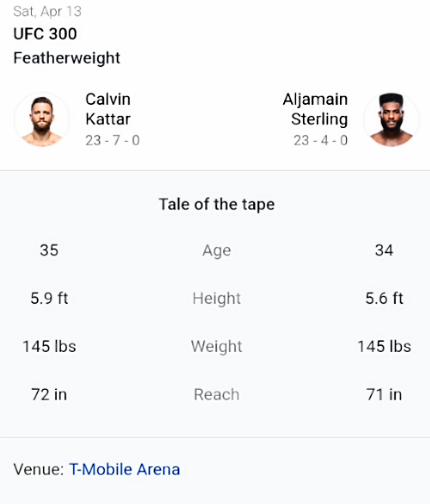Open the T-Mobile Arena venue link

coord(124,470)
